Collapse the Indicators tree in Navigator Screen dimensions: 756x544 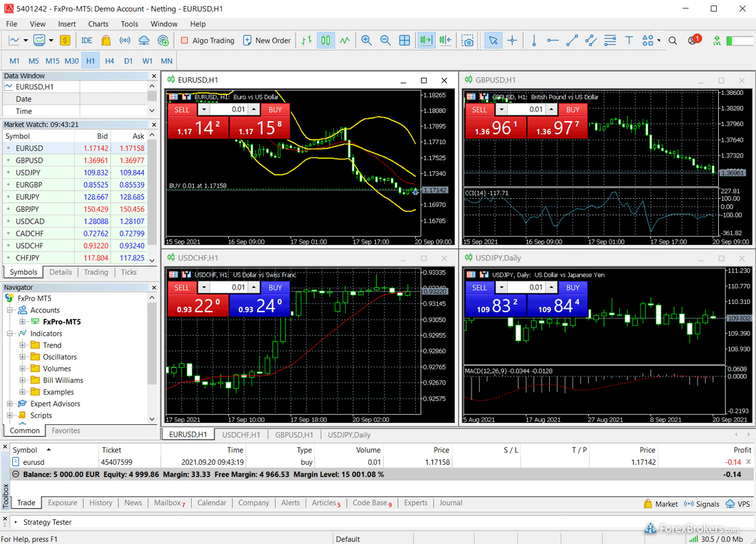11,334
